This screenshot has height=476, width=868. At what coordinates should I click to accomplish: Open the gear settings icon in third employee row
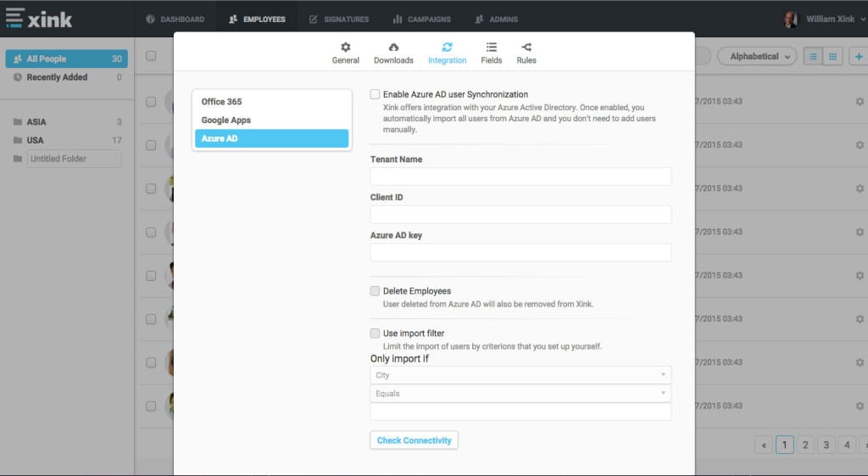(860, 188)
